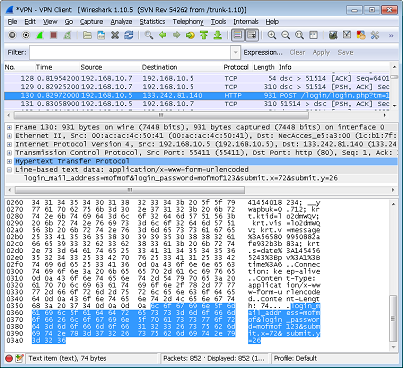Click the packet list horizontal scrollbar thumb

click(x=161, y=115)
